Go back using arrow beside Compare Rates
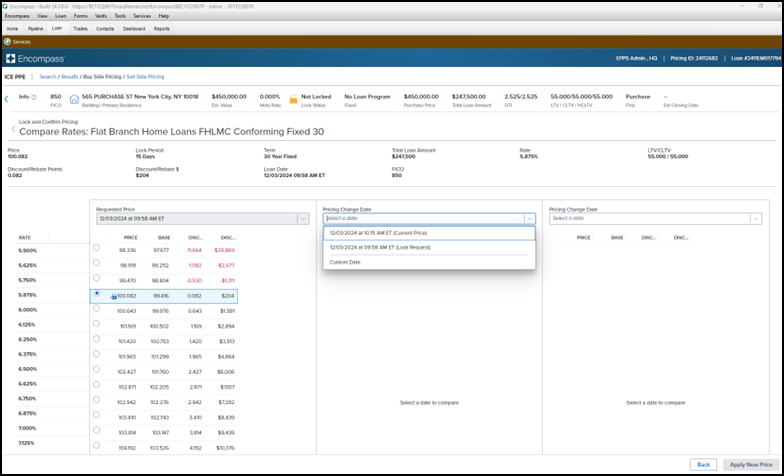 click(14, 128)
